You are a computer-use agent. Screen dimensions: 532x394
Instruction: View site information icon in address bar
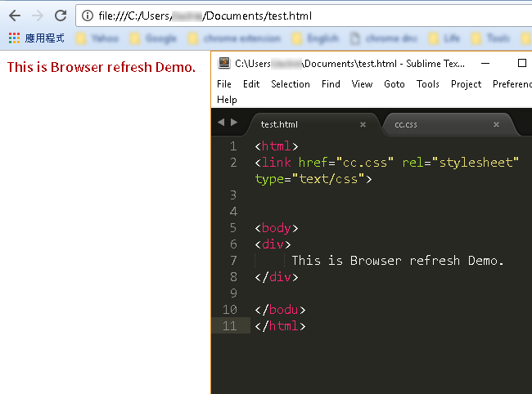pyautogui.click(x=88, y=16)
